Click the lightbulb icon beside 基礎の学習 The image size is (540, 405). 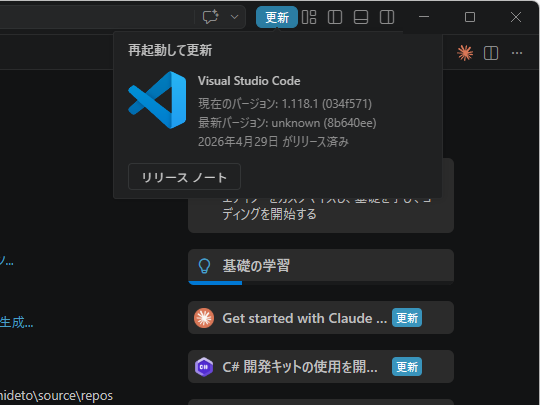pos(204,266)
